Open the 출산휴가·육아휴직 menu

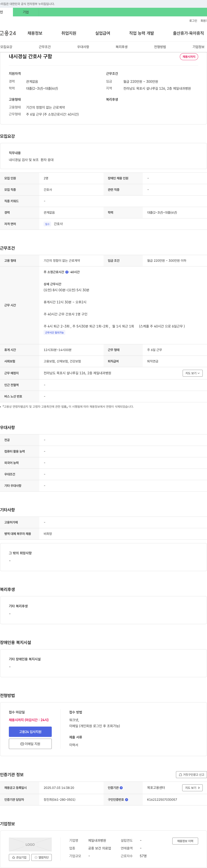[188, 33]
